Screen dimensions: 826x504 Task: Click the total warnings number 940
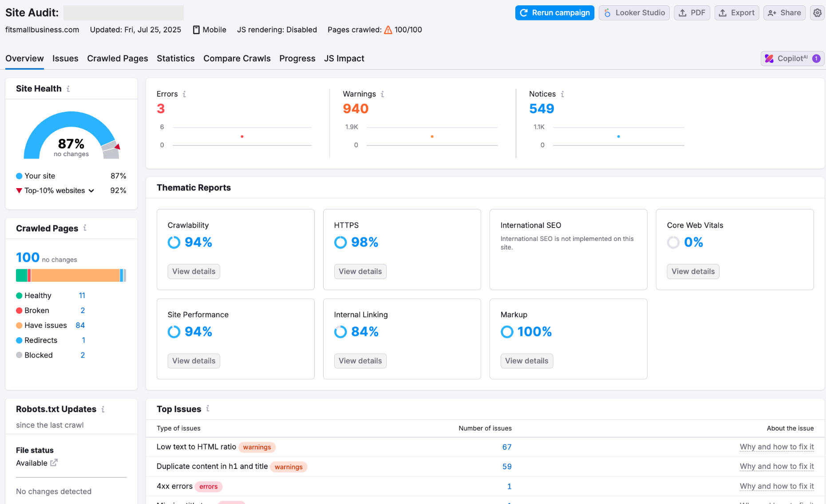coord(356,109)
